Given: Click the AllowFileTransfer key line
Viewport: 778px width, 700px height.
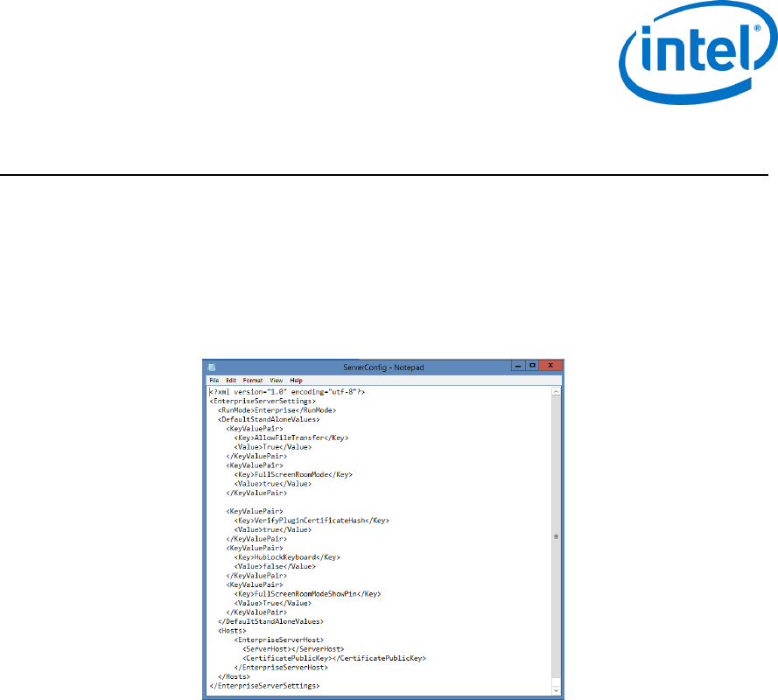Looking at the screenshot, I should coord(291,437).
